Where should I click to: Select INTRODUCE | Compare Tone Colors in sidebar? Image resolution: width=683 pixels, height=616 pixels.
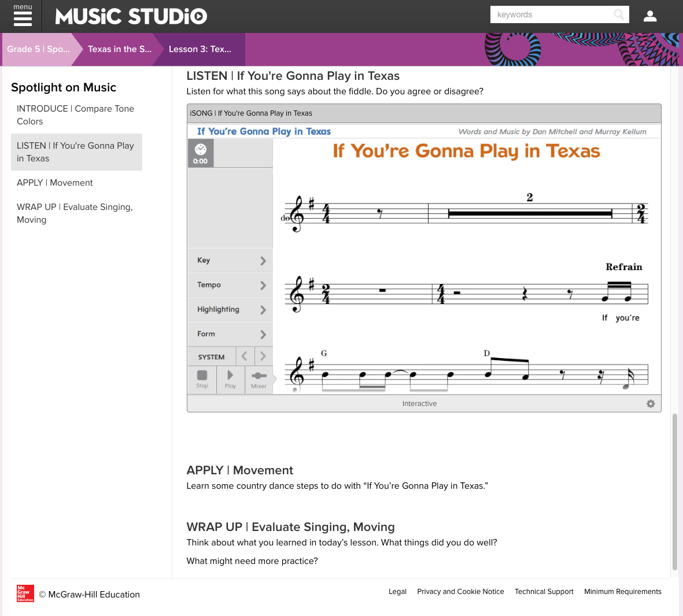75,115
